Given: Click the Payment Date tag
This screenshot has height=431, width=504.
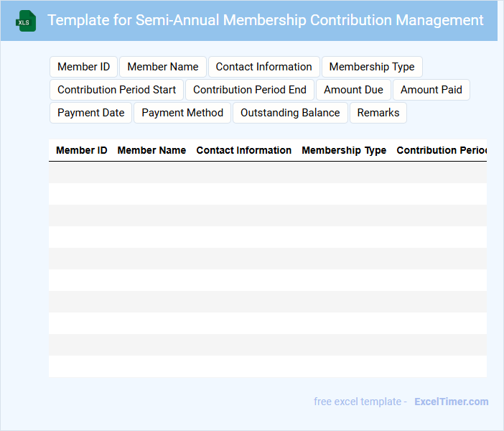Looking at the screenshot, I should click(x=90, y=113).
